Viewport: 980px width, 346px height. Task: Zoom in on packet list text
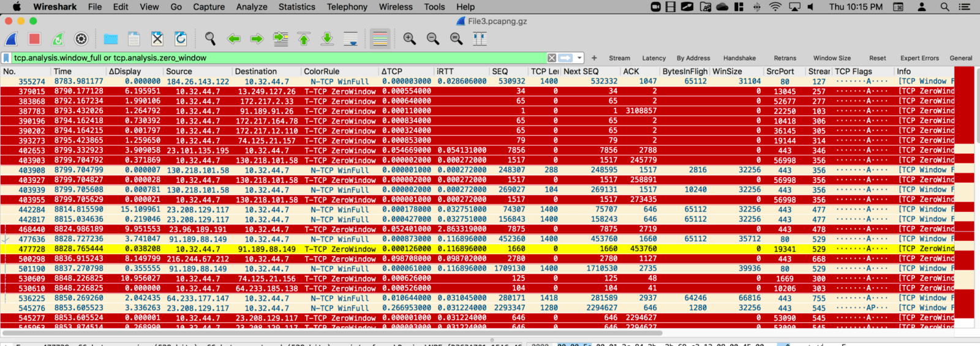click(409, 39)
